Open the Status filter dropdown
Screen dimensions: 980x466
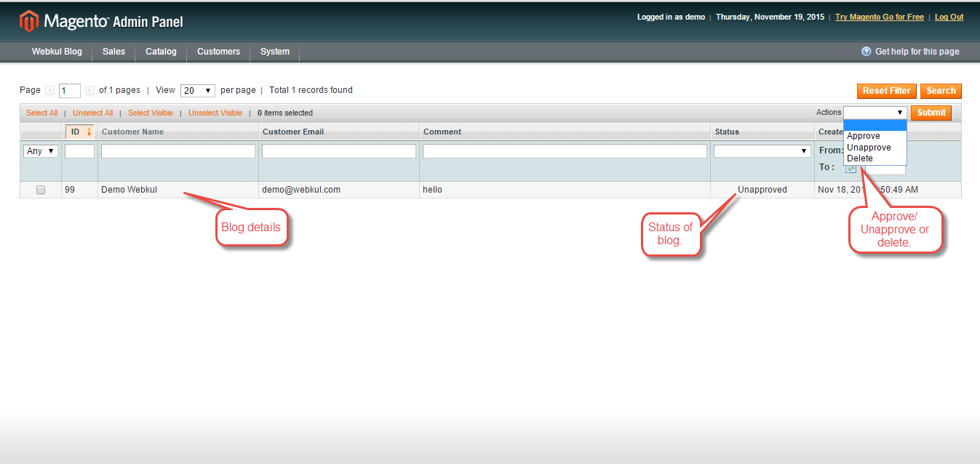762,151
